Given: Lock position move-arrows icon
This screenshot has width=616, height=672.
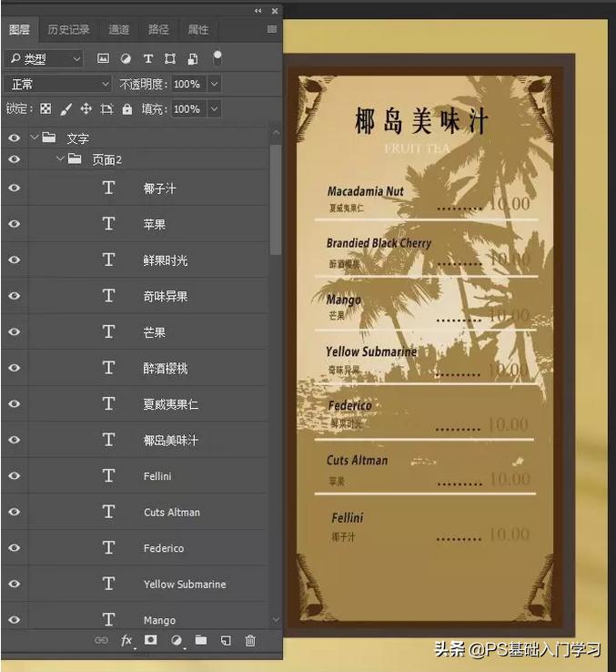Looking at the screenshot, I should [86, 109].
